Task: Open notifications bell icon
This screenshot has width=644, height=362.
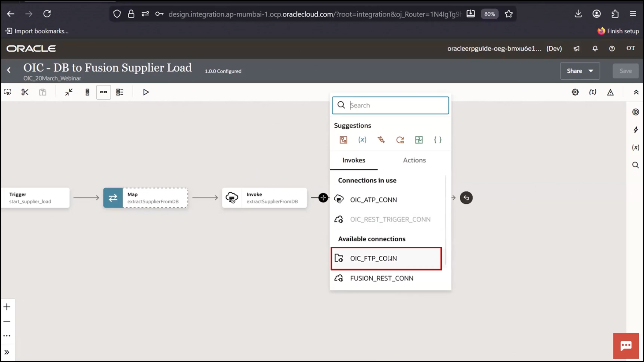Action: (595, 49)
